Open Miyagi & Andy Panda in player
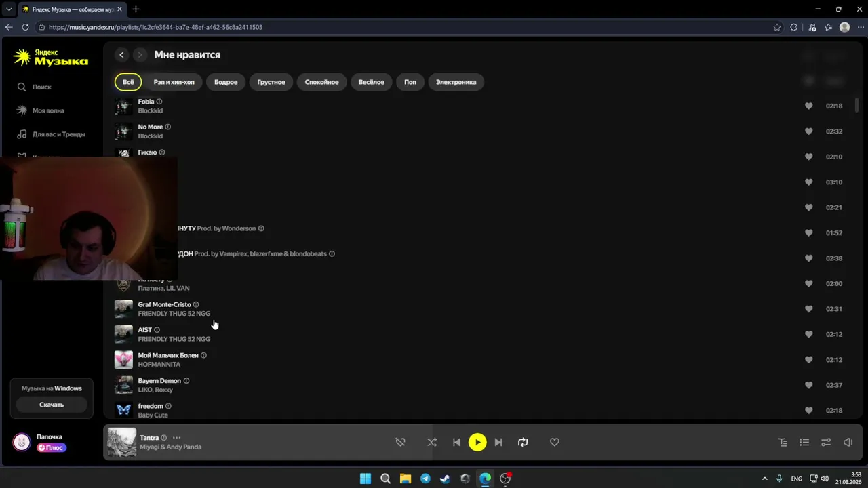868x488 pixels. pyautogui.click(x=170, y=447)
